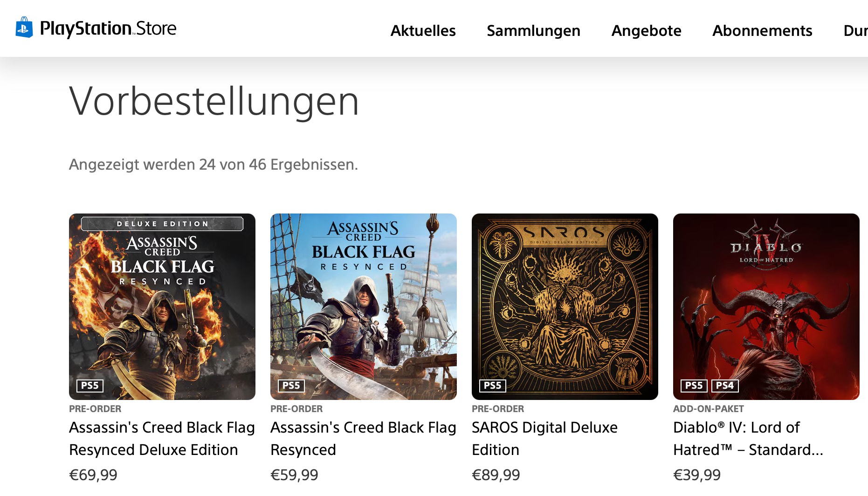Open the Aktuelles menu item
The height and width of the screenshot is (496, 868).
coord(423,31)
